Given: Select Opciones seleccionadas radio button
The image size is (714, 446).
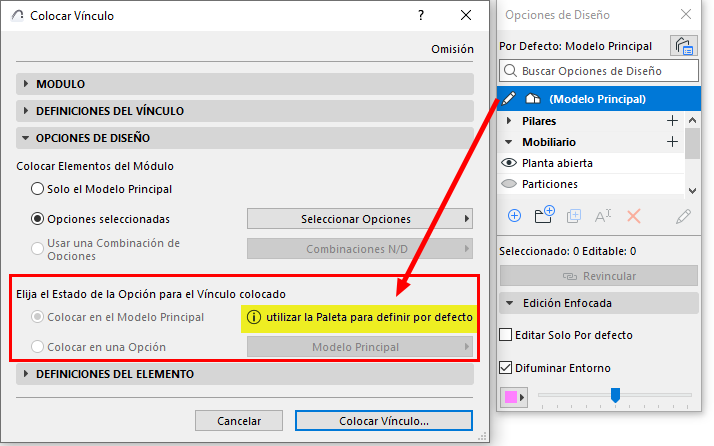Looking at the screenshot, I should [37, 219].
